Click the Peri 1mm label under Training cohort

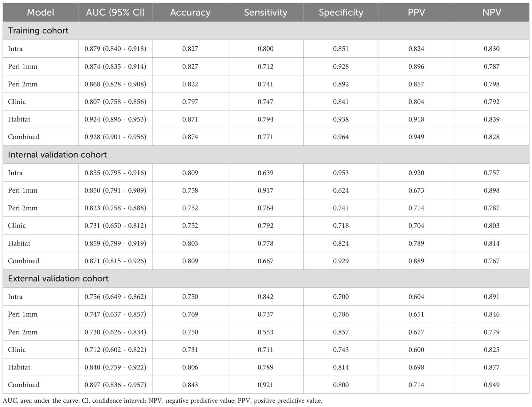[23, 66]
